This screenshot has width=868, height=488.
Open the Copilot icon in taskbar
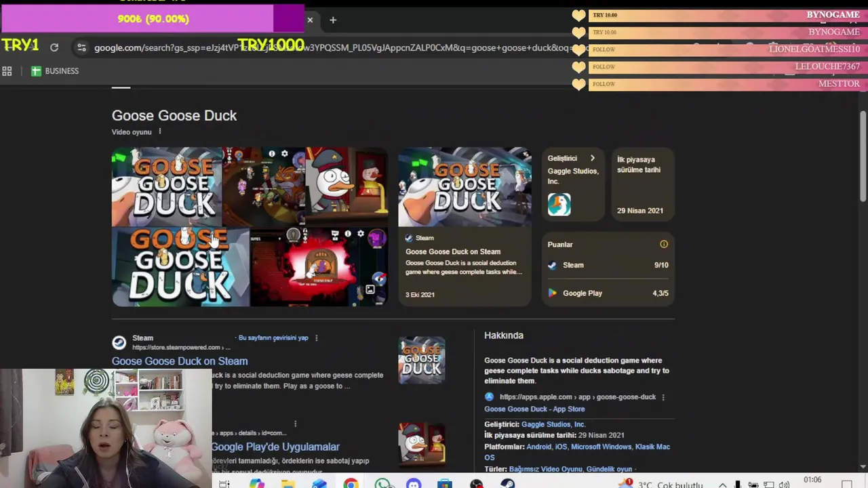pos(257,484)
